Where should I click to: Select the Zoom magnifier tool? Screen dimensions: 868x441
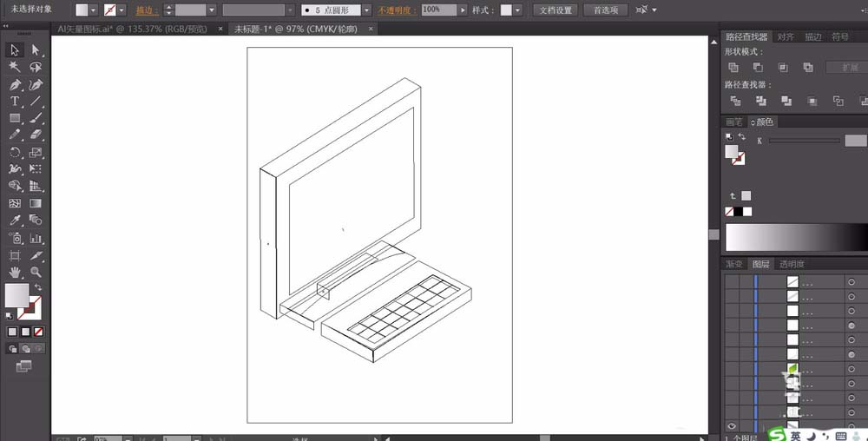tap(36, 273)
